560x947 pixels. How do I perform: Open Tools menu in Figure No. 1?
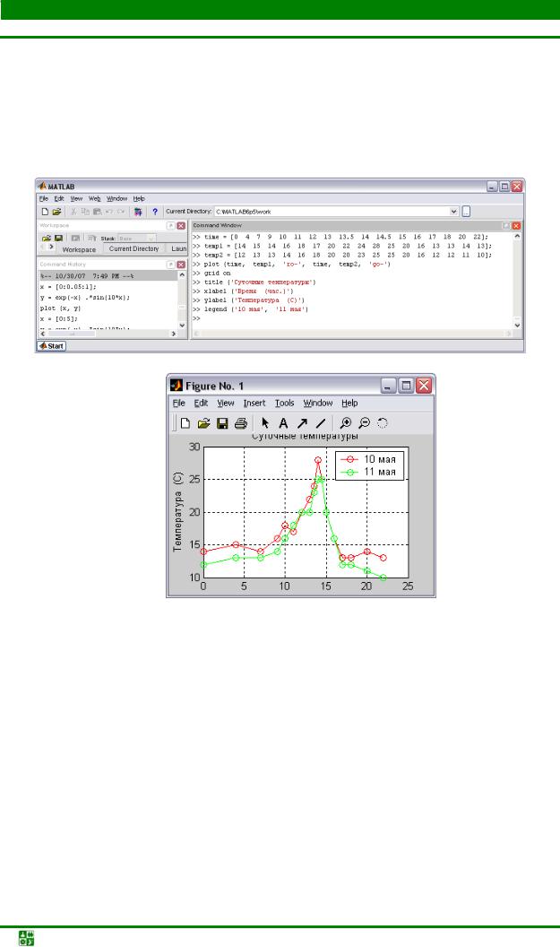pyautogui.click(x=284, y=403)
